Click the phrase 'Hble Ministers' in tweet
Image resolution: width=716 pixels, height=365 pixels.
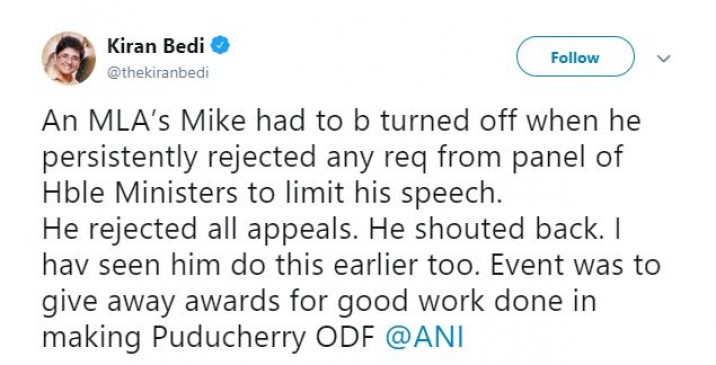[139, 193]
